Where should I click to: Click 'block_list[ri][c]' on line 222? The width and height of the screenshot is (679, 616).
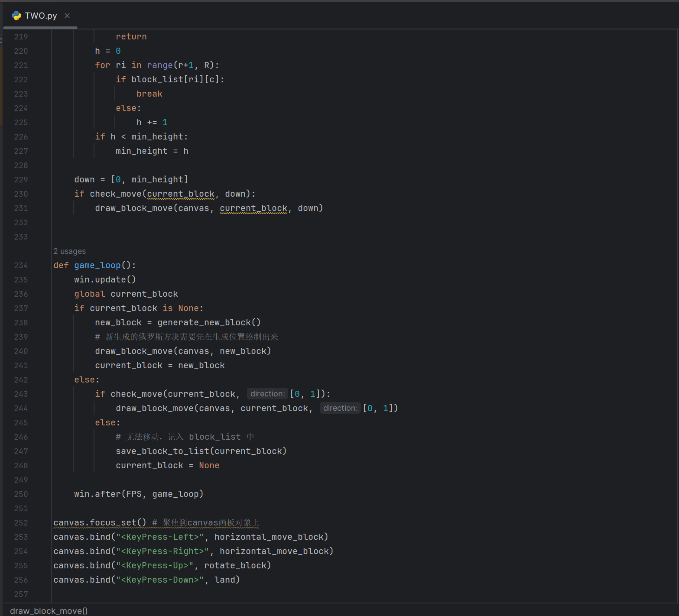pyautogui.click(x=175, y=80)
